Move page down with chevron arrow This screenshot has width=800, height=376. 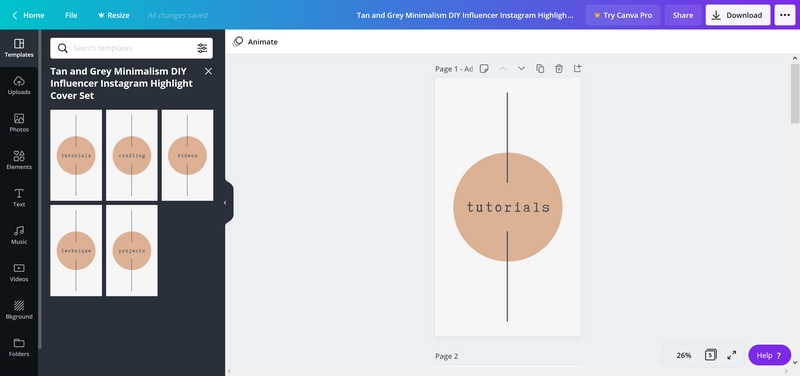[x=521, y=68]
